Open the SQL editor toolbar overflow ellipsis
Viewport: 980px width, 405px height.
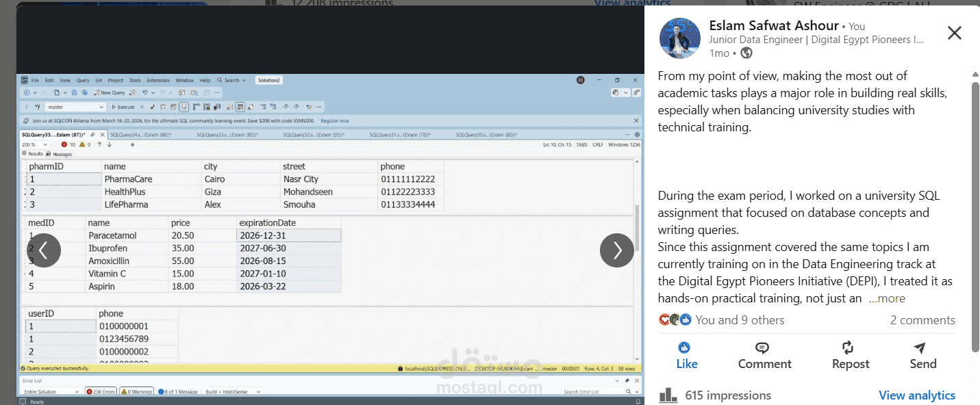click(x=319, y=107)
